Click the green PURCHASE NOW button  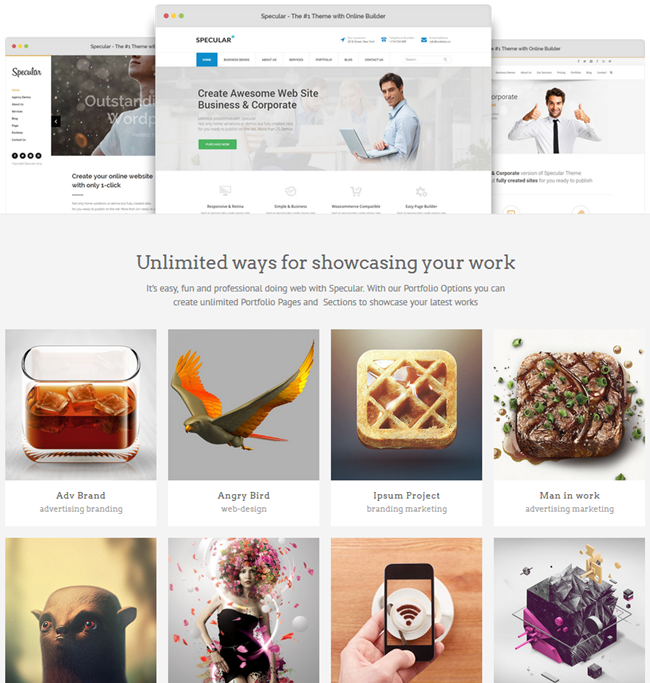217,144
